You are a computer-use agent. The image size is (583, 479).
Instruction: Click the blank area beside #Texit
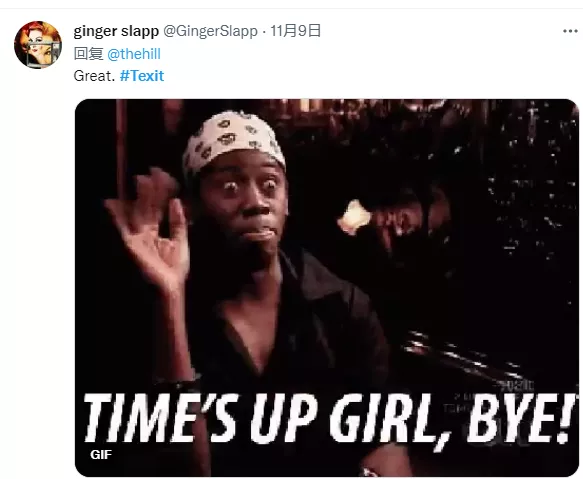335,76
